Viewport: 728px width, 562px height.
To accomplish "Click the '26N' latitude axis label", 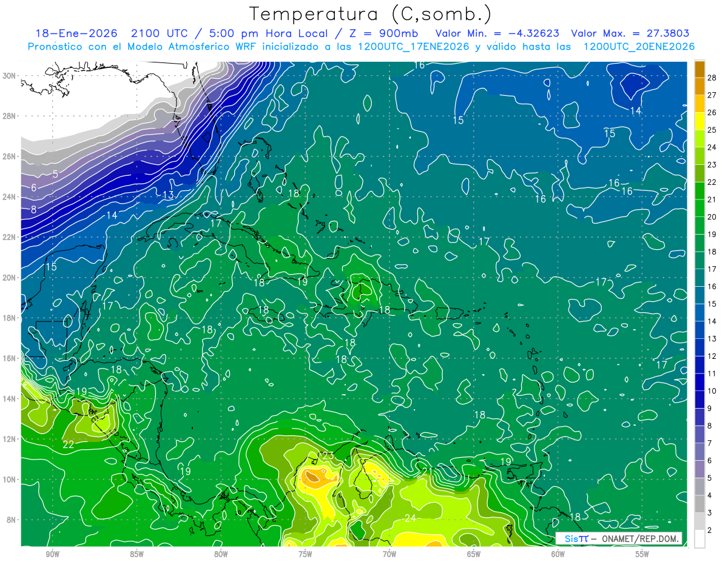I will (x=10, y=156).
